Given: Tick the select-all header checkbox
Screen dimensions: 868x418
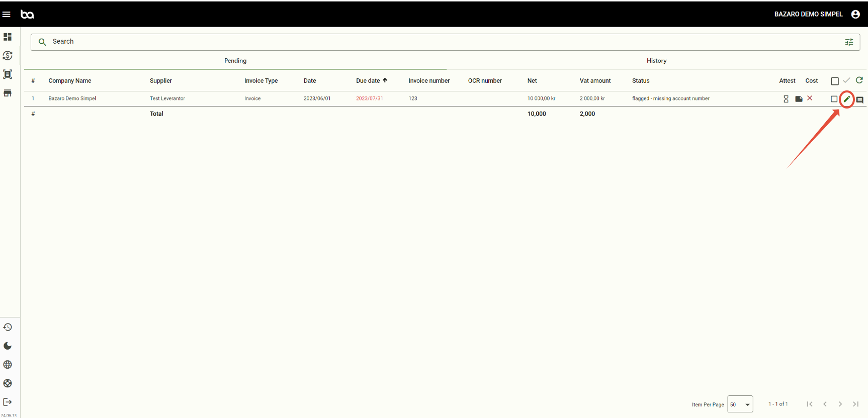Looking at the screenshot, I should point(835,81).
